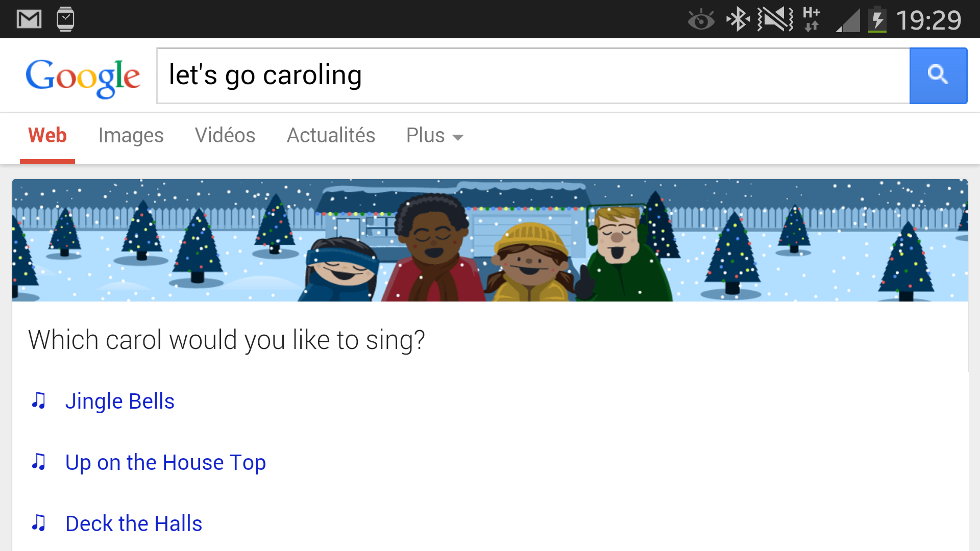Image resolution: width=980 pixels, height=551 pixels.
Task: Focus the search field with let's go caroling
Action: tap(533, 76)
